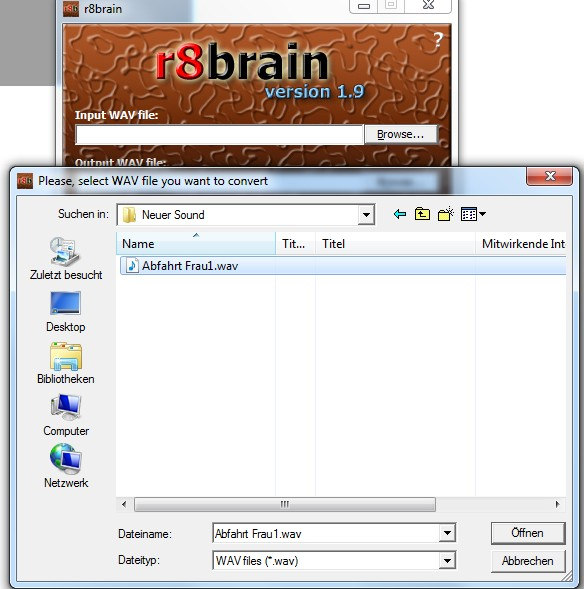
Task: Create a new folder icon
Action: (x=445, y=214)
